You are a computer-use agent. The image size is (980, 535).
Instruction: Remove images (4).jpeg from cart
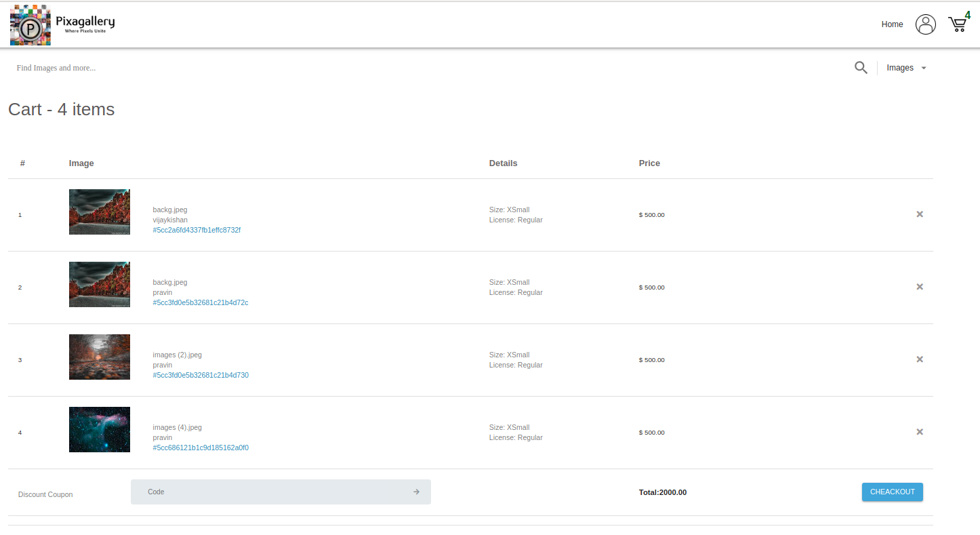click(920, 432)
